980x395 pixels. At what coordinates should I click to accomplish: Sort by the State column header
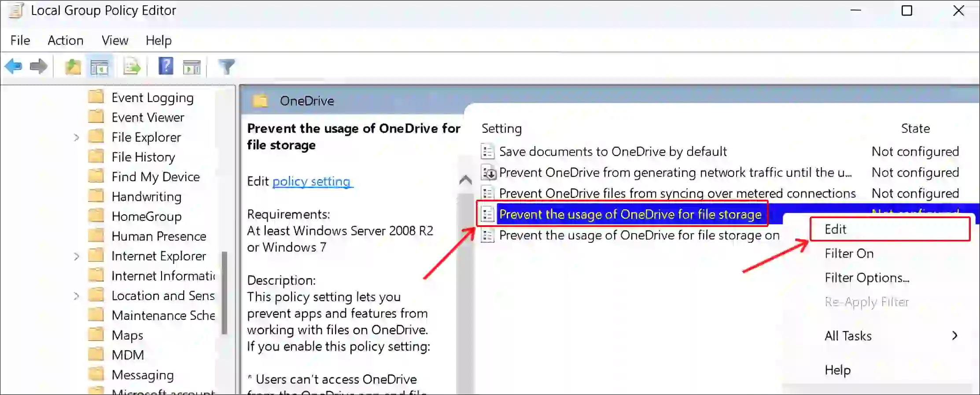click(x=915, y=128)
